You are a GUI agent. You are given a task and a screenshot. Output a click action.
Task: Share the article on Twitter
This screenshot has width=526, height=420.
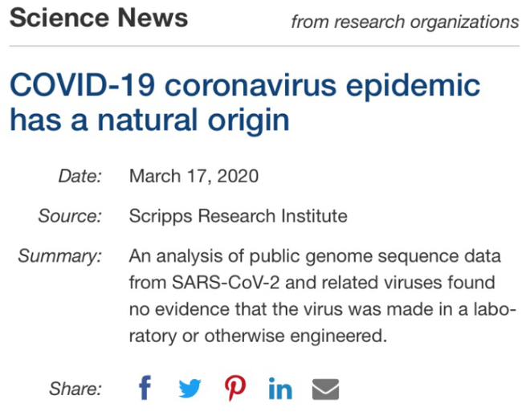190,389
